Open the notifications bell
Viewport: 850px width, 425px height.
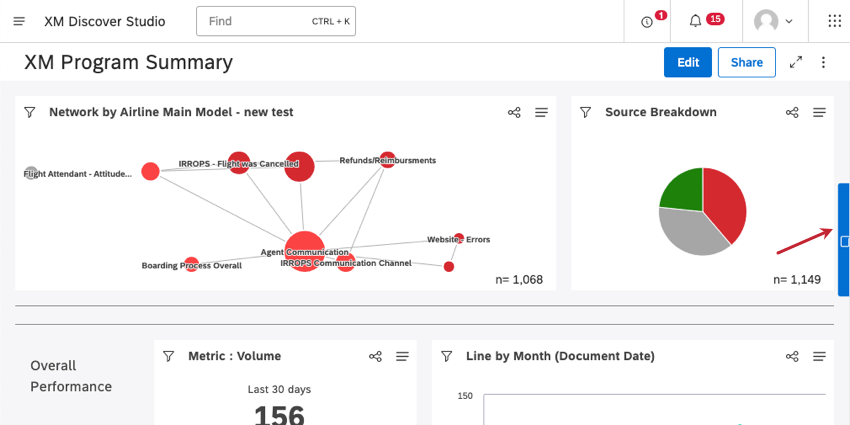click(695, 21)
